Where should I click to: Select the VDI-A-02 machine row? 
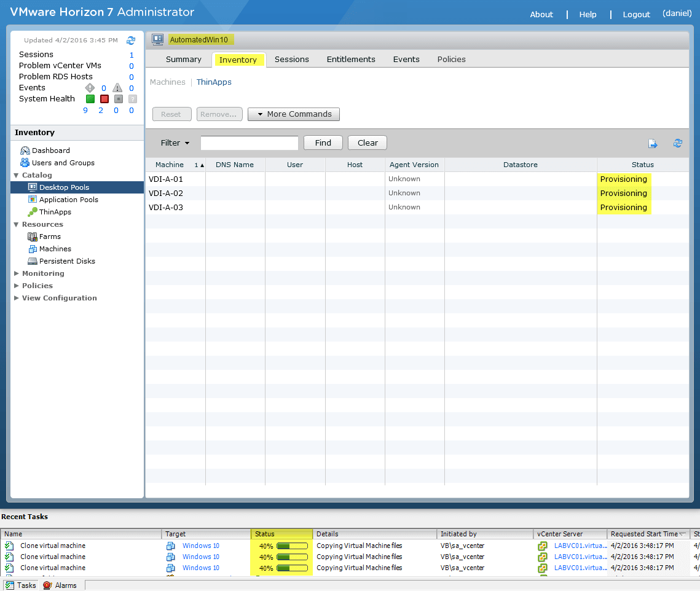coord(417,194)
